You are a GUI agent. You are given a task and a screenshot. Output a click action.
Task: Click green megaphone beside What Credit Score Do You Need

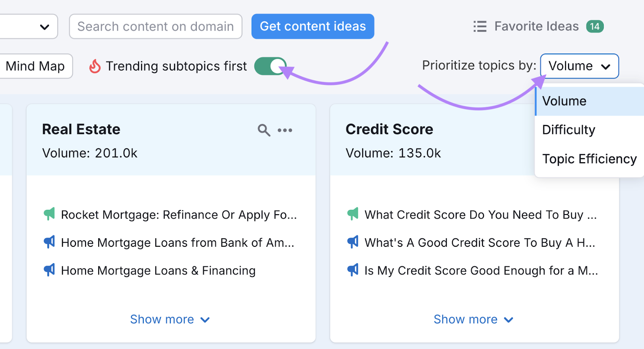pyautogui.click(x=353, y=214)
